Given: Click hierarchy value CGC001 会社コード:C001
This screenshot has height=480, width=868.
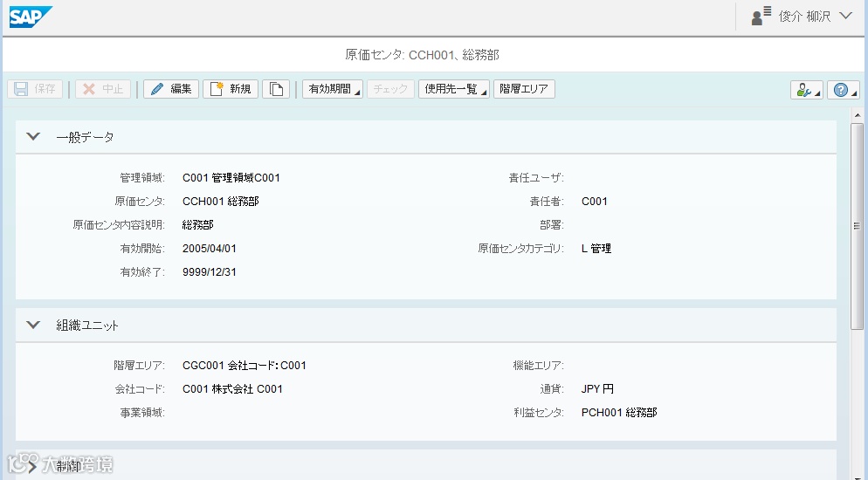Looking at the screenshot, I should [x=245, y=366].
